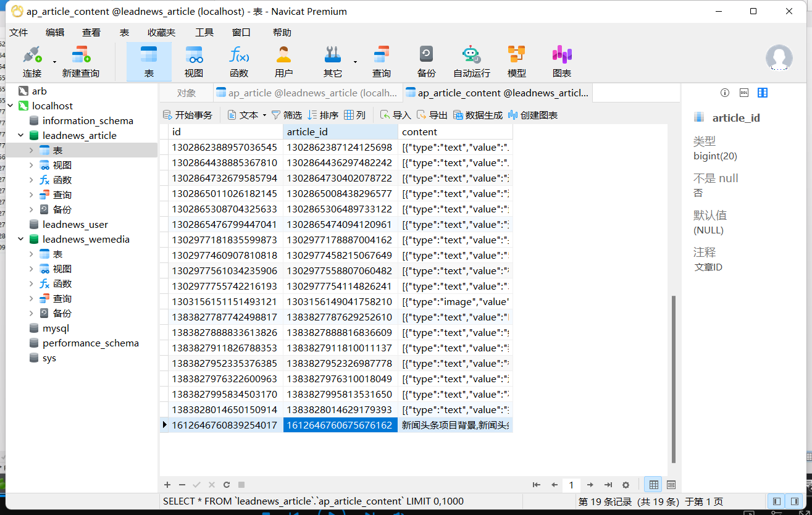Select the content column header
812x515 pixels.
coord(455,132)
